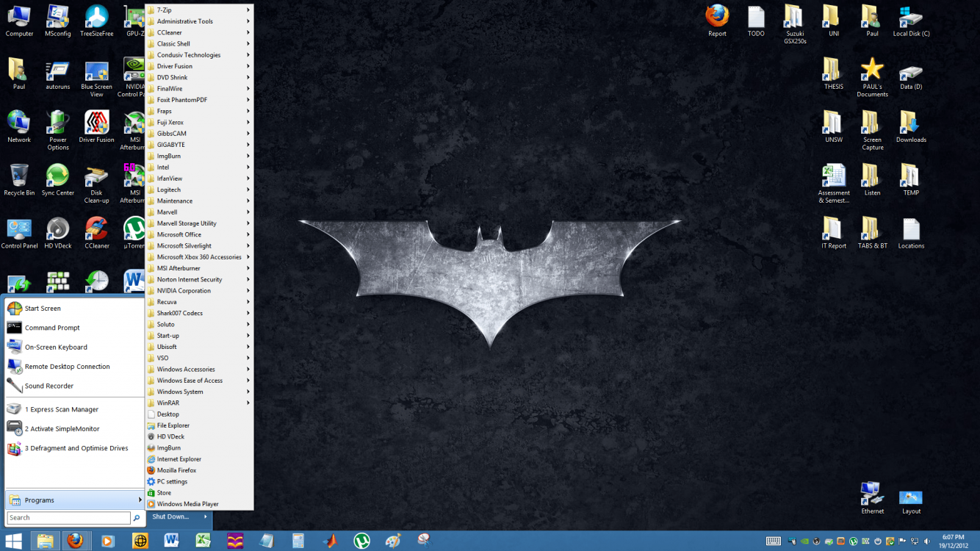Open the Ethernet shortcut icon
This screenshot has width=980, height=551.
coord(872,498)
